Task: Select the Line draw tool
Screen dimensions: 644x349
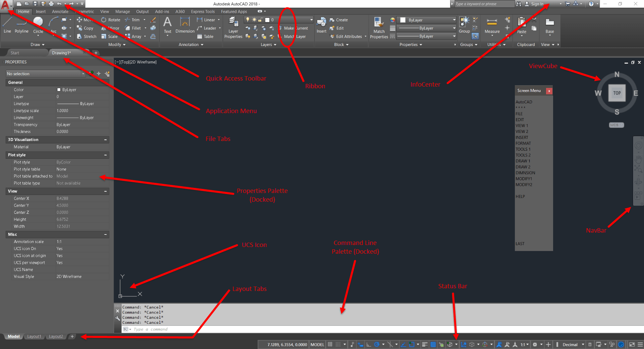Action: (7, 25)
